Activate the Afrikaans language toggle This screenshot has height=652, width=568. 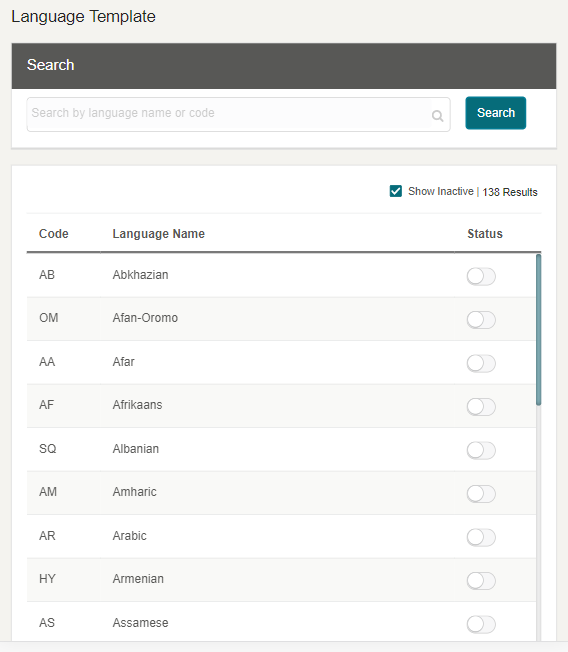tap(481, 407)
